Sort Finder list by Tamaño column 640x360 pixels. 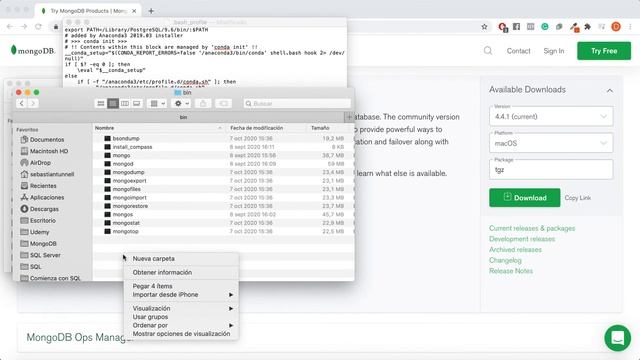(329, 128)
